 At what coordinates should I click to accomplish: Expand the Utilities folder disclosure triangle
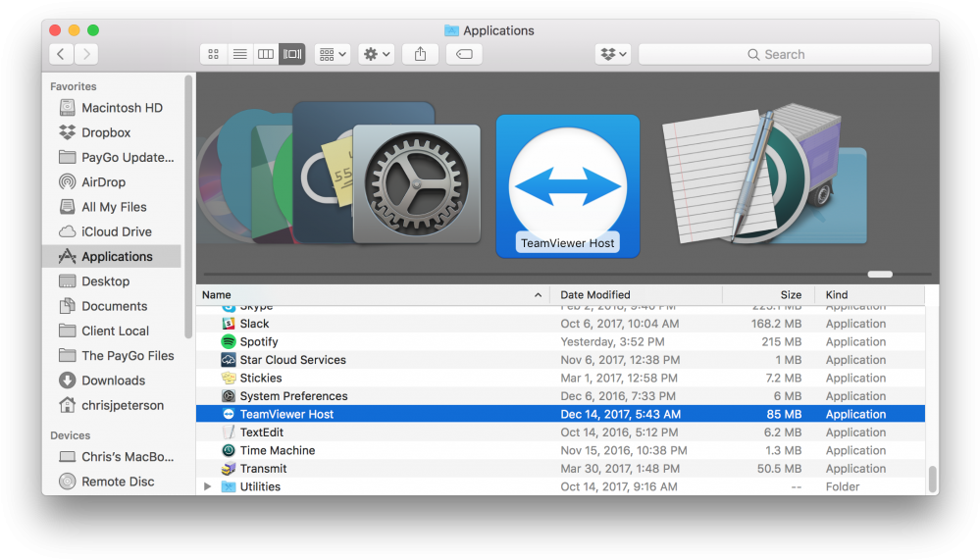(208, 486)
